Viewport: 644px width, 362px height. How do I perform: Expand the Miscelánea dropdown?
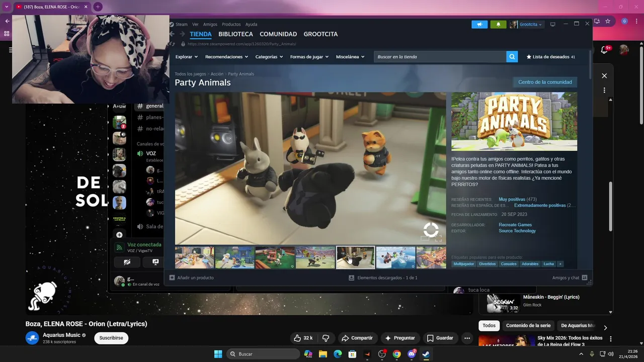coord(350,57)
